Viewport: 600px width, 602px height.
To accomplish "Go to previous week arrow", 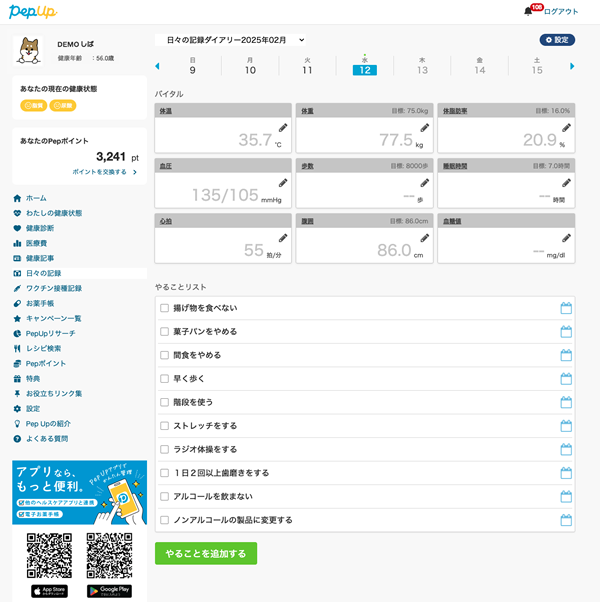I will point(157,66).
